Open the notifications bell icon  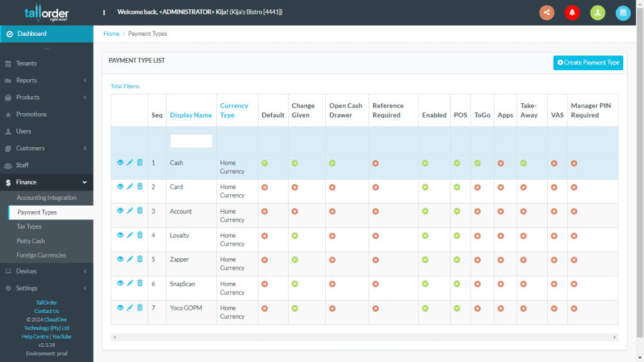click(x=572, y=13)
